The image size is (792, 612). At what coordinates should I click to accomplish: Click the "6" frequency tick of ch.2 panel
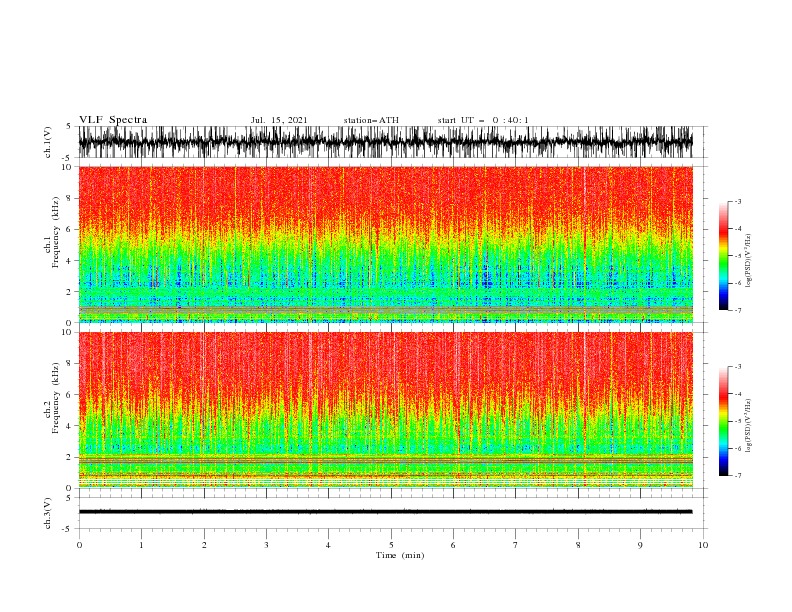pyautogui.click(x=70, y=395)
